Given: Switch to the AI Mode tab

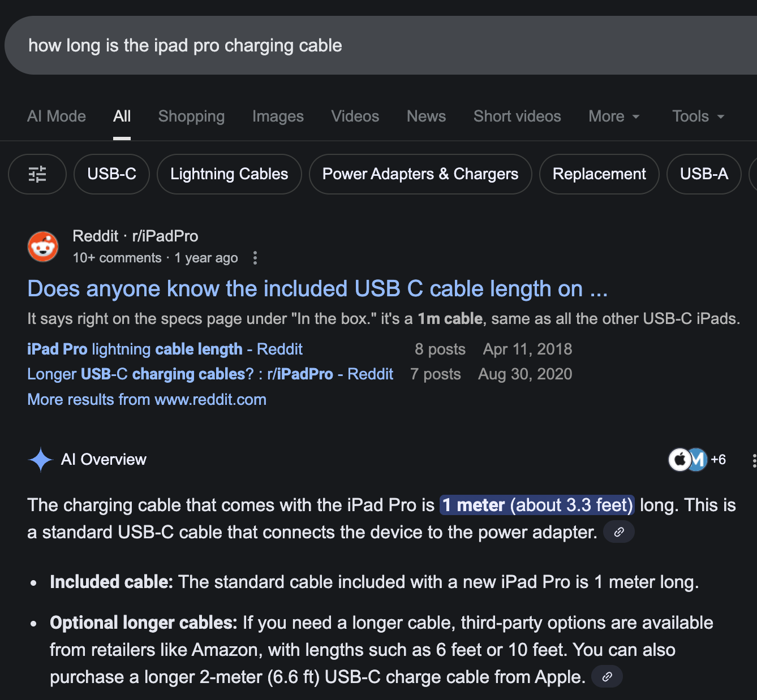Looking at the screenshot, I should coord(57,116).
